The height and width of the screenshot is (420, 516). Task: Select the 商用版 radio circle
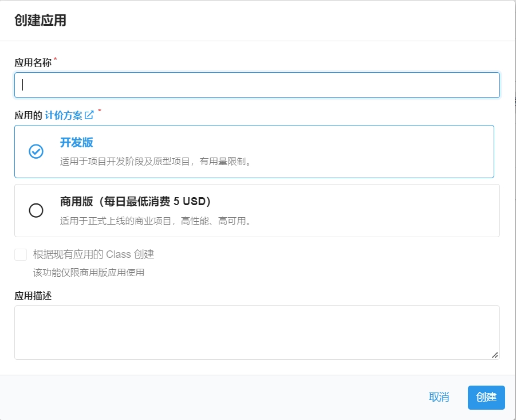coord(36,210)
